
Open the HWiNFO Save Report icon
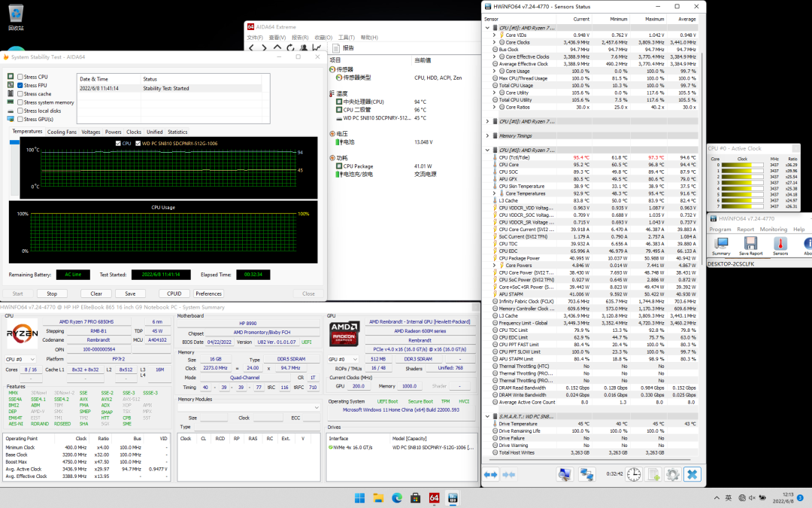(750, 245)
